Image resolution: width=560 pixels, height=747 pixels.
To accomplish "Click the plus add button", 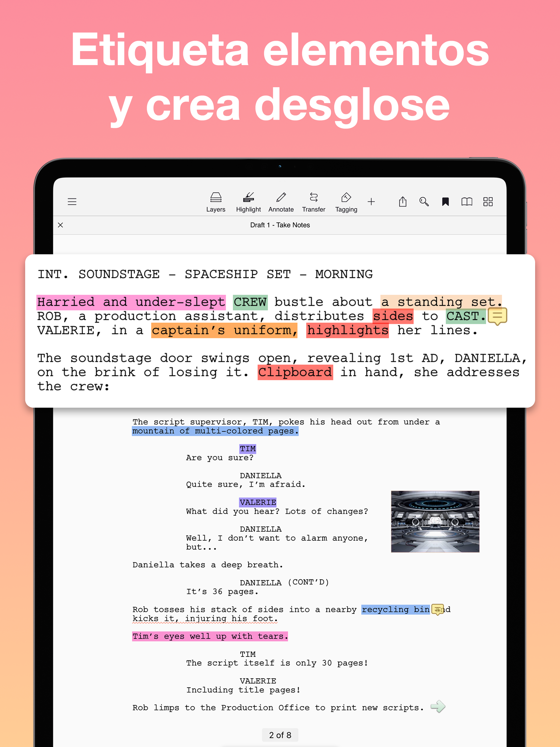I will click(x=371, y=202).
